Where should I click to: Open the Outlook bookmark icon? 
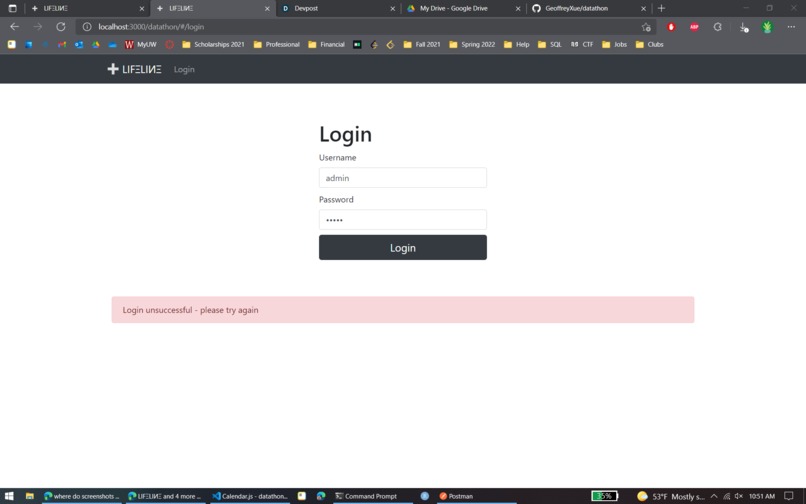(x=79, y=45)
